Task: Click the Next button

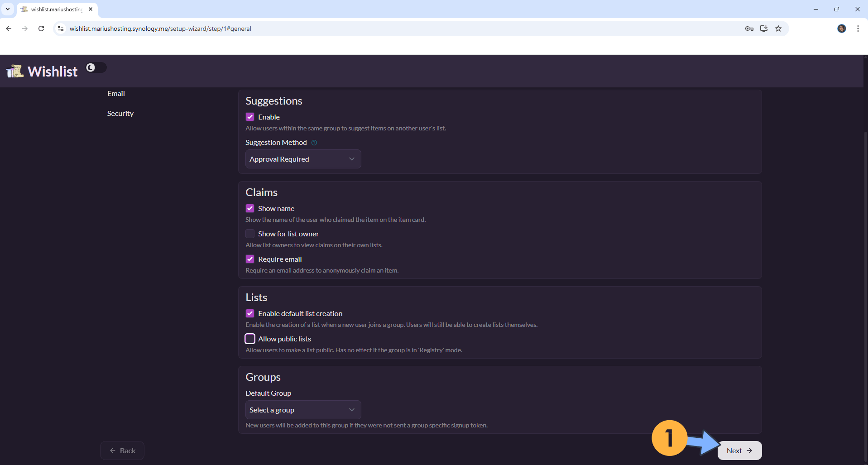Action: coord(739,451)
